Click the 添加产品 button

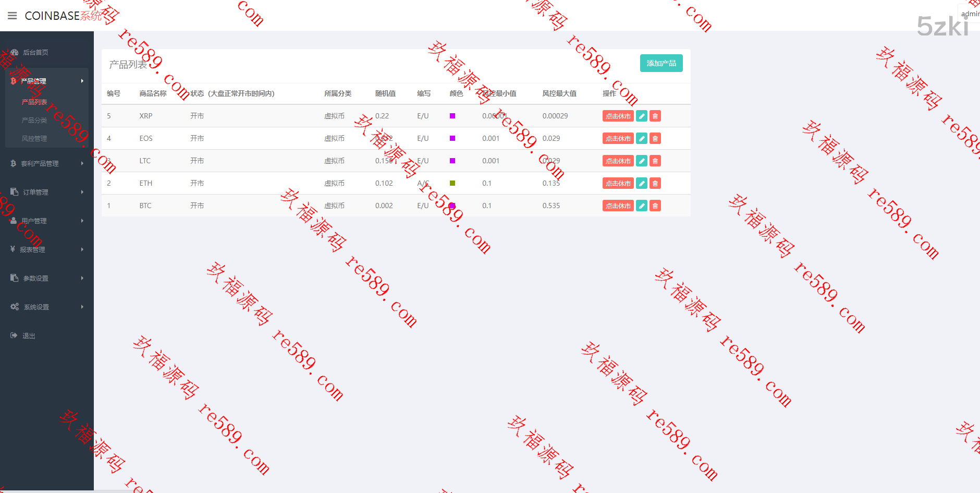(661, 63)
